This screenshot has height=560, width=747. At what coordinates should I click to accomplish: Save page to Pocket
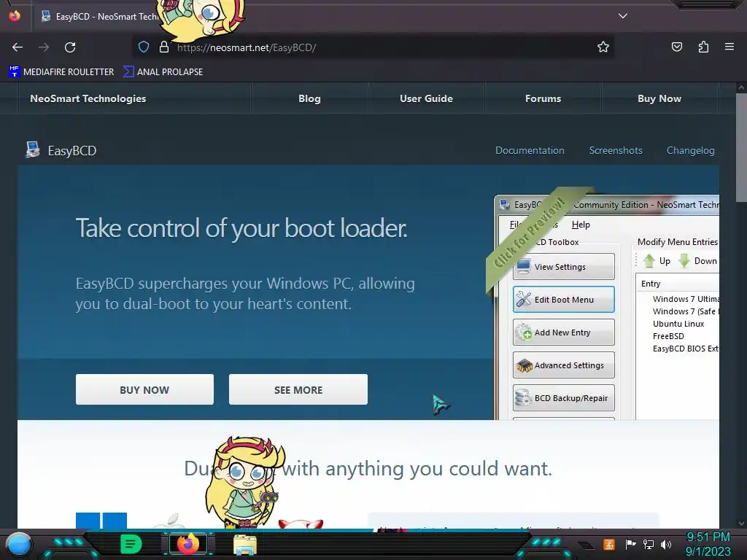[x=676, y=47]
